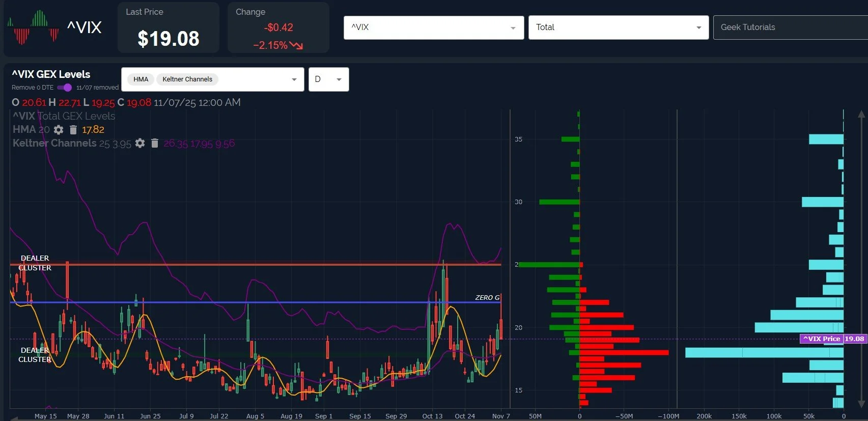Image resolution: width=868 pixels, height=421 pixels.
Task: Click the downtrend arrow next to -2.15%
Action: [296, 45]
